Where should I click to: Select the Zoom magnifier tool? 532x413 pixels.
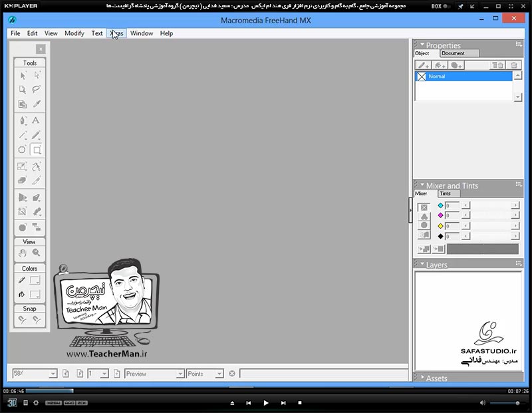coord(37,253)
